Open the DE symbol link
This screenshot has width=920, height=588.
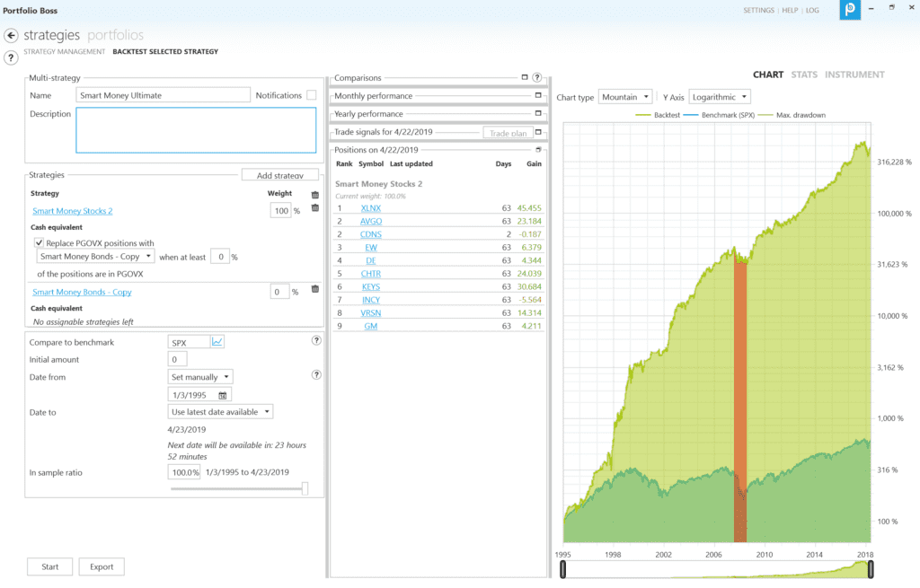click(371, 260)
